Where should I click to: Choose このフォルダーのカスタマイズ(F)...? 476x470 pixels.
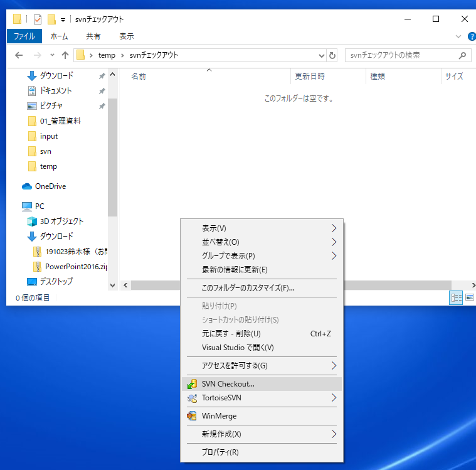(x=262, y=288)
